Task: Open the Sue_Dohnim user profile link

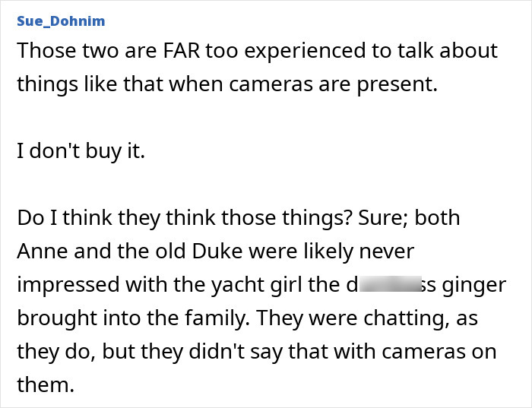Action: 61,21
